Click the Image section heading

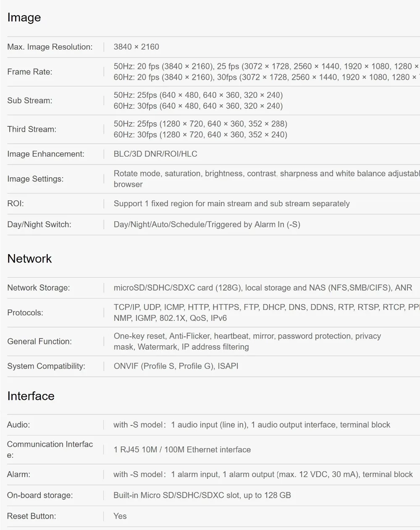24,18
